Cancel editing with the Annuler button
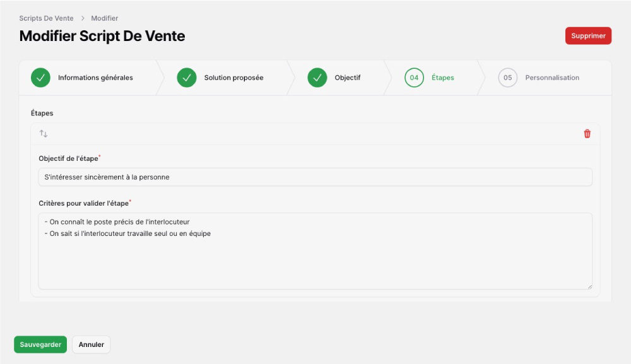This screenshot has height=364, width=631. tap(91, 344)
